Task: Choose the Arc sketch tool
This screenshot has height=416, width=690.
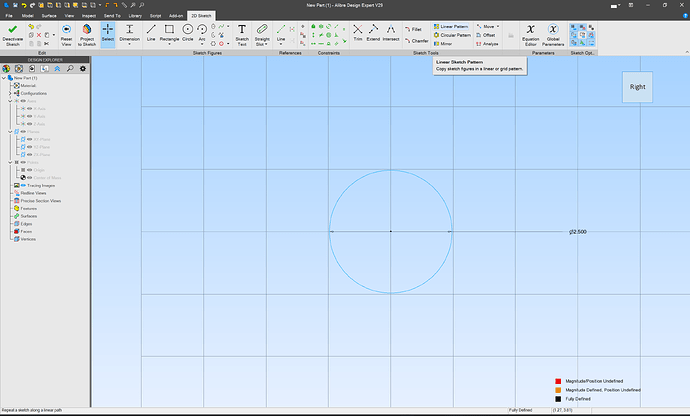Action: [202, 33]
